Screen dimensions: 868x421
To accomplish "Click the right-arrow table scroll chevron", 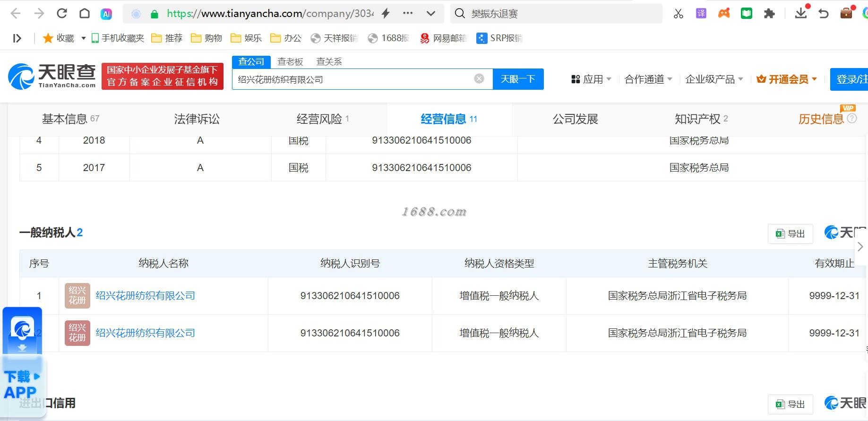I will click(x=860, y=247).
